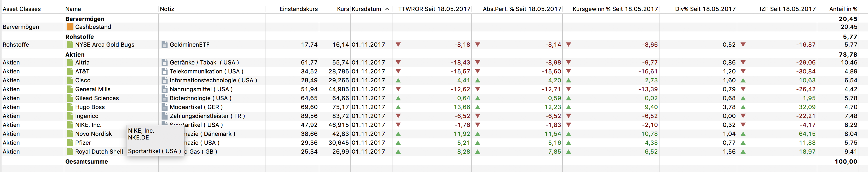868x172 pixels.
Task: Sort by the Einstandskurs column header
Action: coord(298,9)
